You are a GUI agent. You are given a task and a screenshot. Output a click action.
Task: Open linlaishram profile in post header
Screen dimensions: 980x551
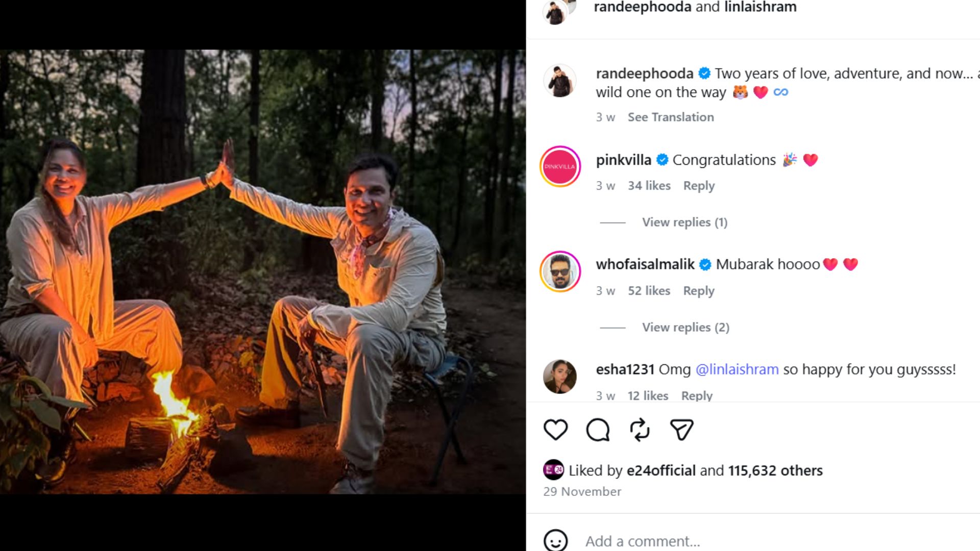coord(760,7)
